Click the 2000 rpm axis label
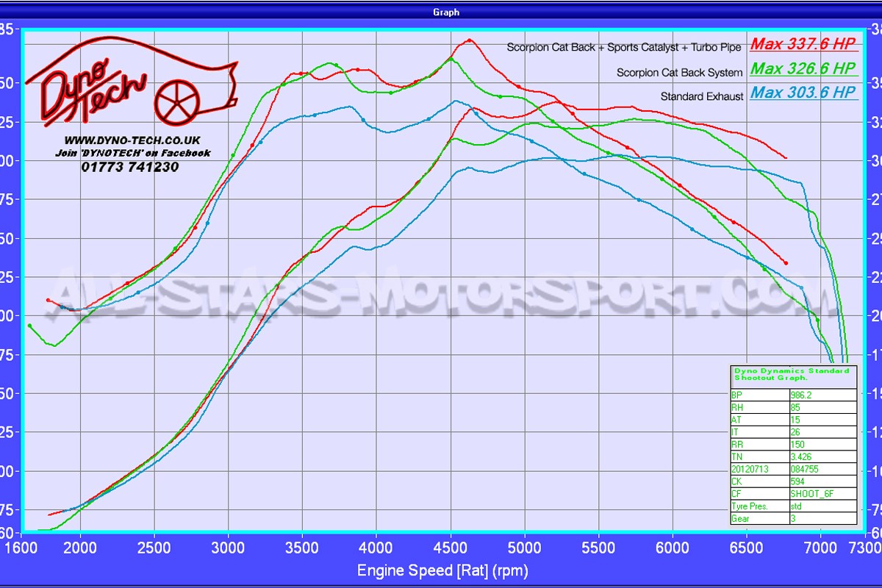This screenshot has width=882, height=588. (x=80, y=548)
